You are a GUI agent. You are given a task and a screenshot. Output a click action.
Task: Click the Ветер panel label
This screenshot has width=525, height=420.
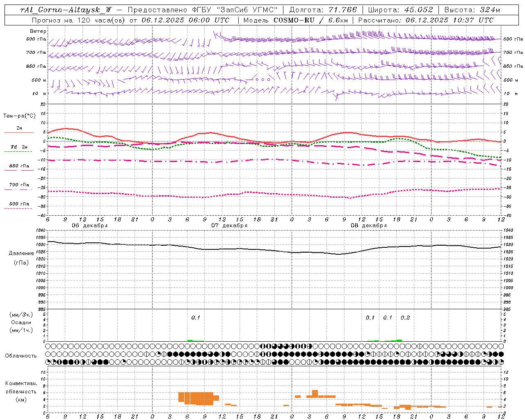pos(38,31)
